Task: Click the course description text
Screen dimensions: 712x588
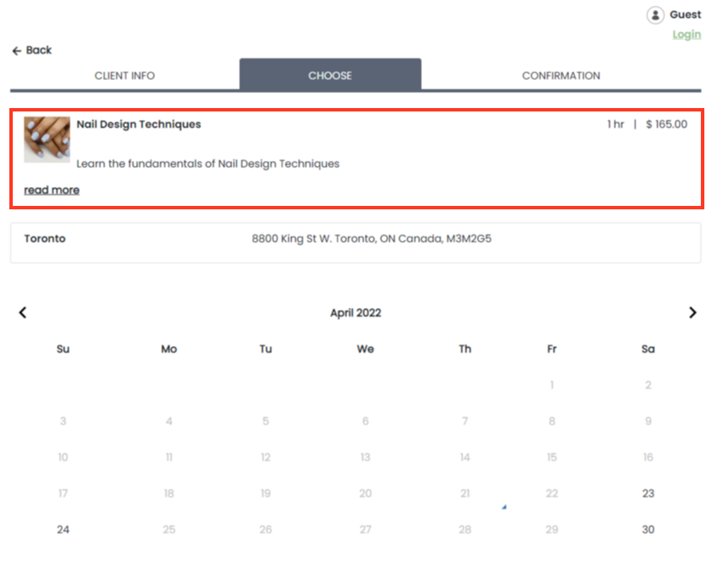Action: coord(208,163)
